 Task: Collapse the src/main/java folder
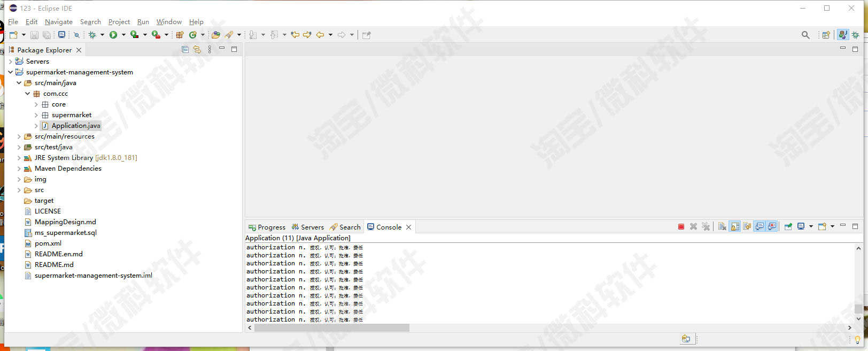pos(19,83)
